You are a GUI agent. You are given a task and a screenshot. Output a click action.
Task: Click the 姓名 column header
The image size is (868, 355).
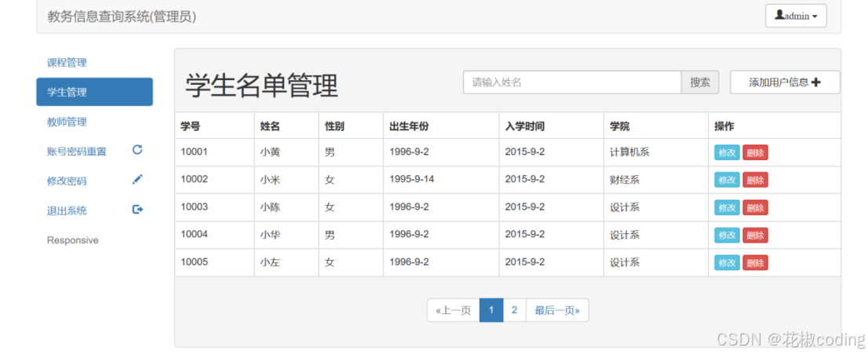[x=270, y=126]
